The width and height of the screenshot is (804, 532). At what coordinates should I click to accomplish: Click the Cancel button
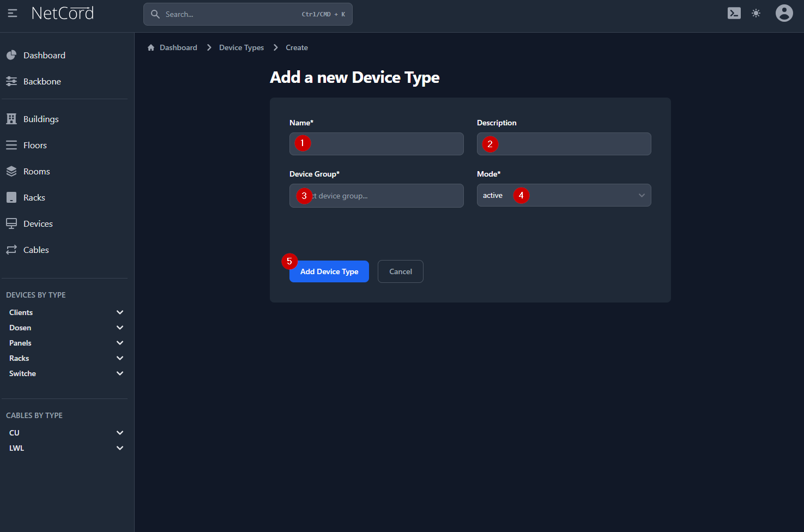click(x=400, y=271)
